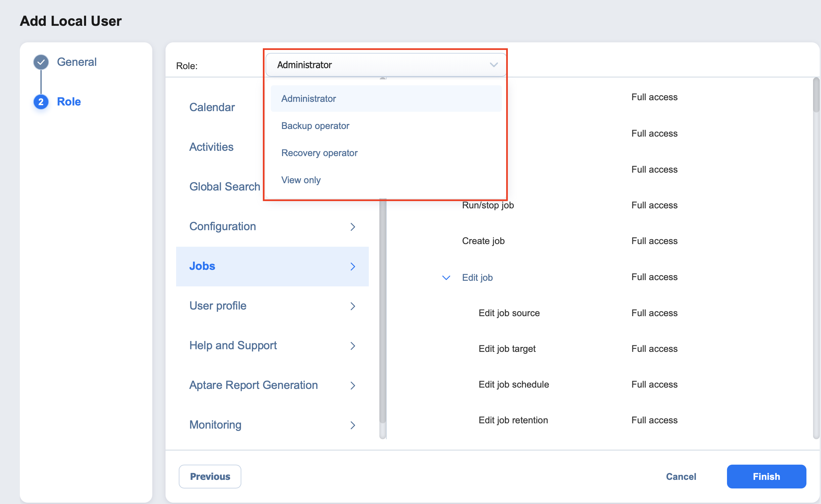821x504 pixels.
Task: Click the Jobs category arrow icon
Action: (x=353, y=266)
